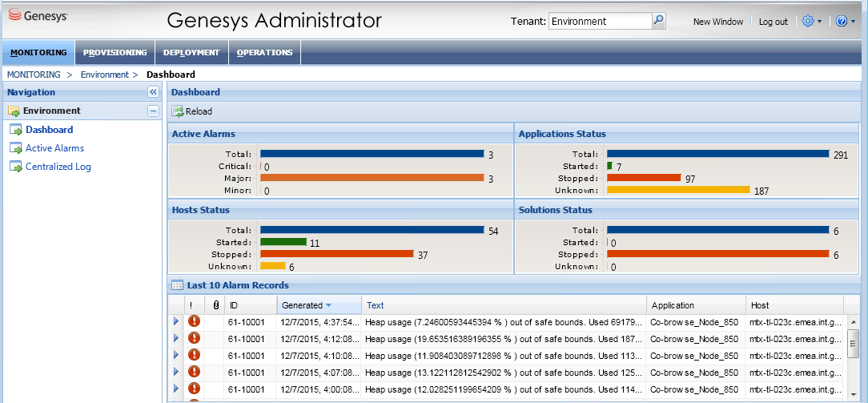Switch to the OPERATIONS tab

click(264, 53)
